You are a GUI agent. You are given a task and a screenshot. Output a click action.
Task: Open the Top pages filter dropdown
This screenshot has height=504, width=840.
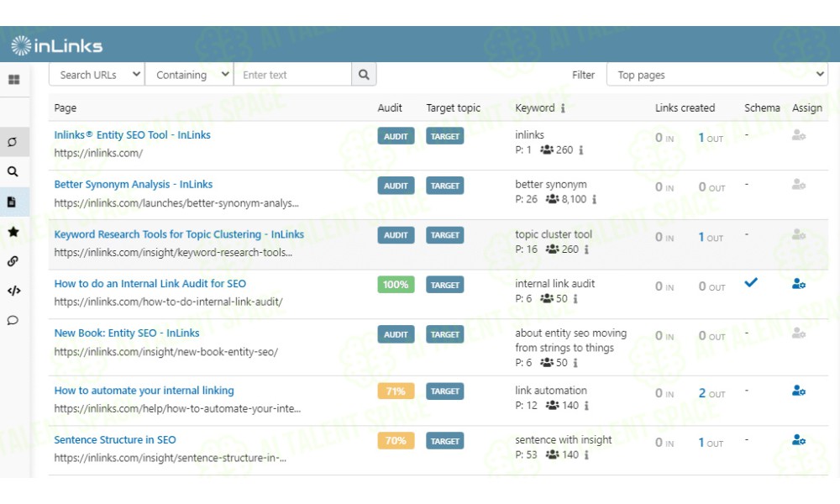click(717, 75)
